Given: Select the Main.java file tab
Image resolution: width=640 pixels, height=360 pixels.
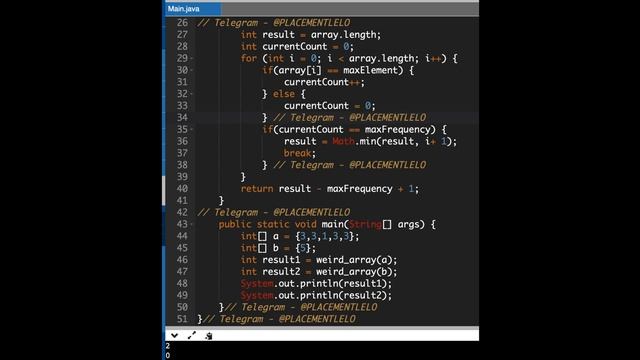Looking at the screenshot, I should [x=193, y=9].
